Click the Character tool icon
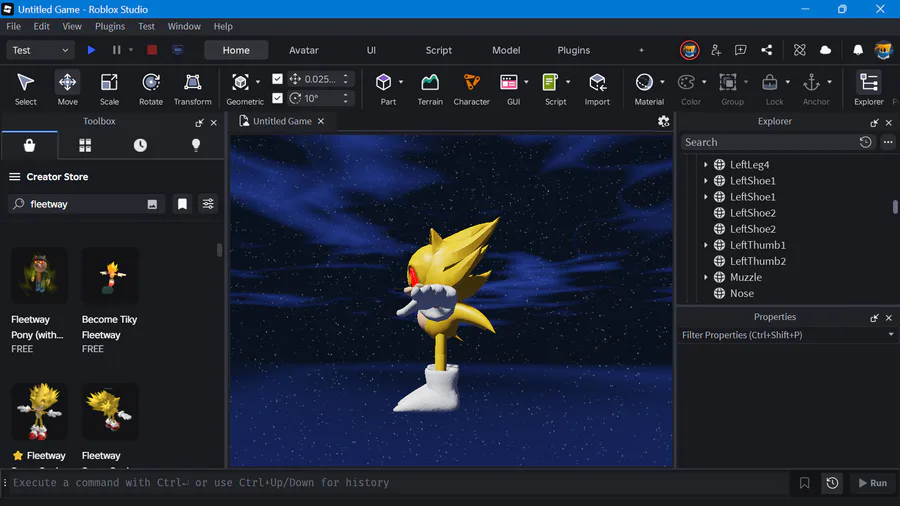Screen dimensions: 900x506 (x=472, y=83)
